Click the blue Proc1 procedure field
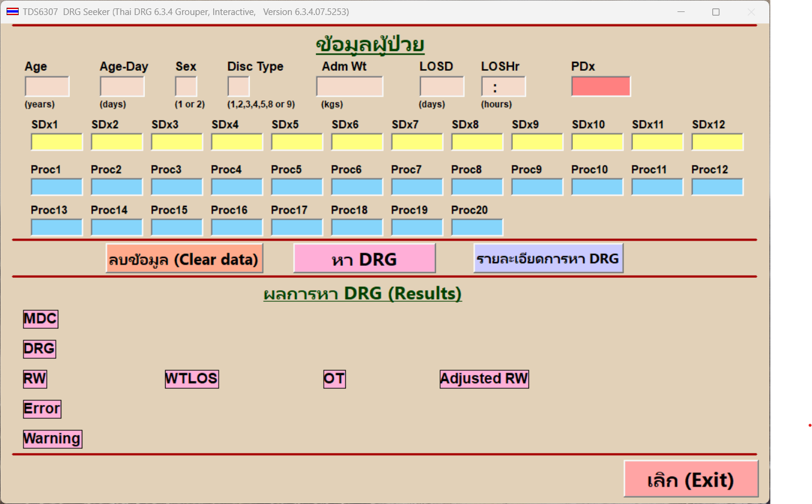The width and height of the screenshot is (812, 504). click(x=56, y=187)
